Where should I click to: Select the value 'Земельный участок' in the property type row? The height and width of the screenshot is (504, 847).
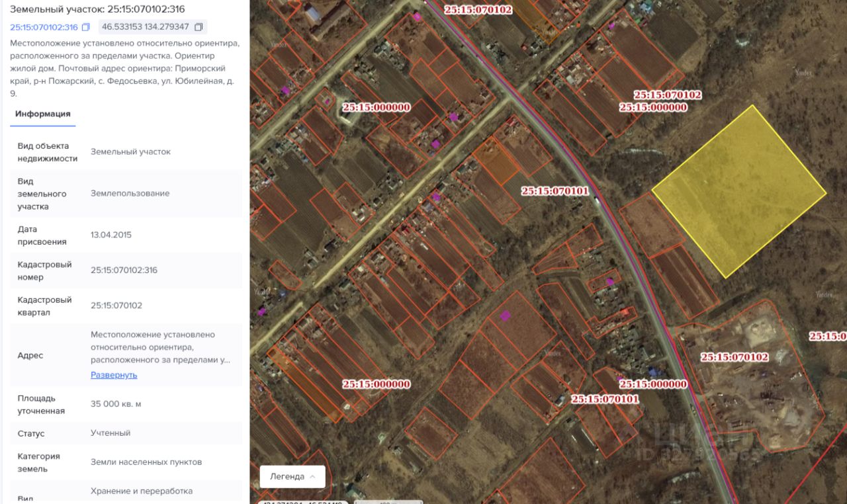[x=130, y=152]
